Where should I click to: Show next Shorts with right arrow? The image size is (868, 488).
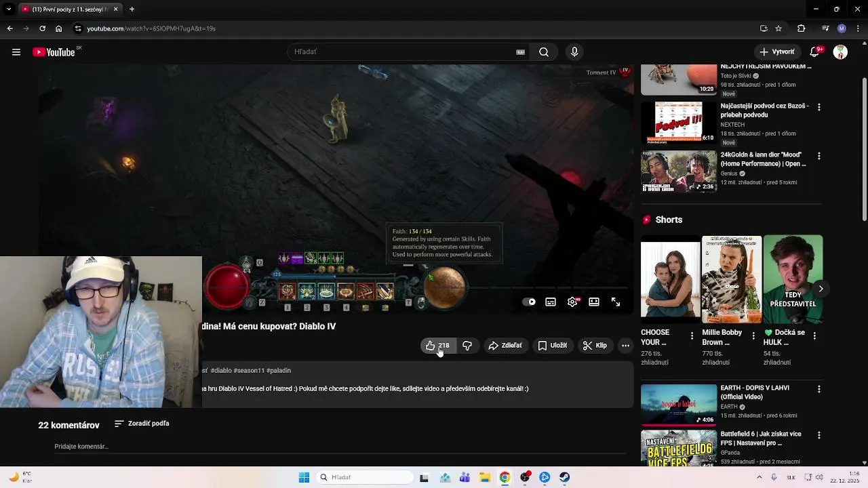click(821, 289)
